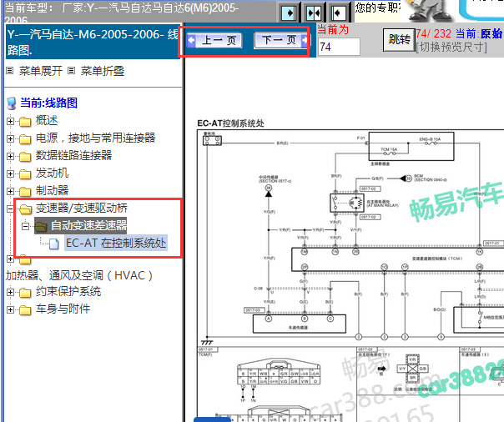Click 菜单展开 to expand menu
The height and width of the screenshot is (422, 504).
(41, 71)
